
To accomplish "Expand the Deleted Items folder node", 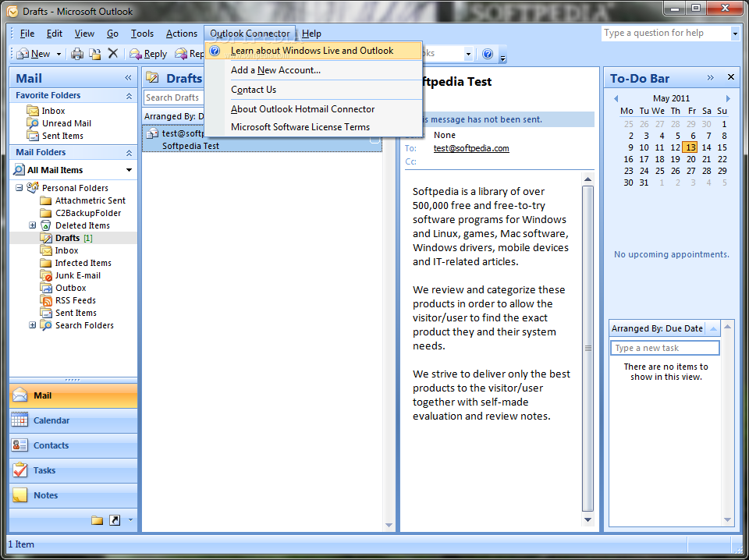I will 33,225.
